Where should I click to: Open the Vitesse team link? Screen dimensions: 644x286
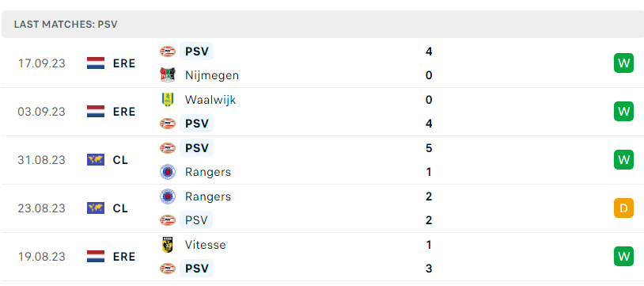[x=206, y=245]
